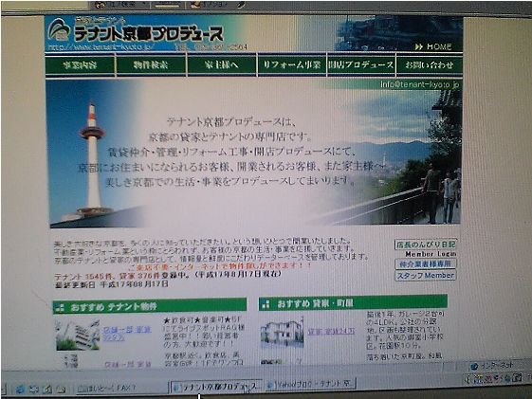Click the system tray icons near clock
This screenshot has height=399, width=532.
tap(496, 377)
